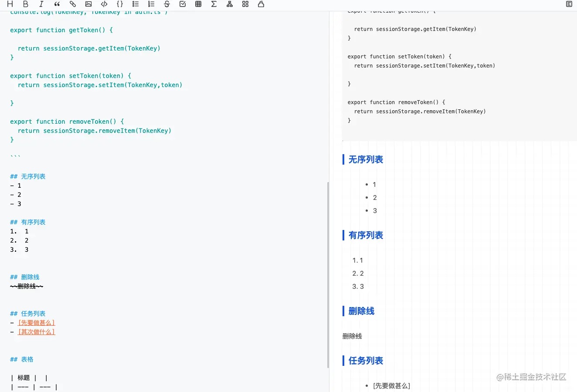Click the '有序列表' heading in the preview
The width and height of the screenshot is (577, 392).
tap(366, 235)
